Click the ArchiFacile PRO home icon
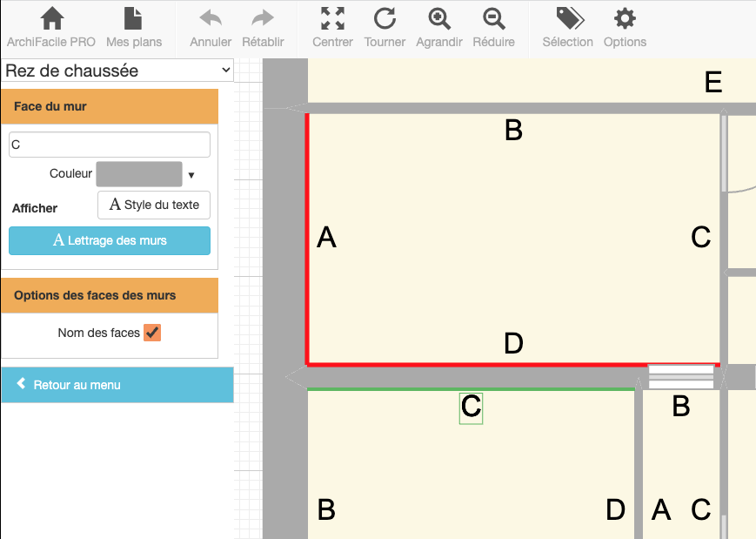 52,19
